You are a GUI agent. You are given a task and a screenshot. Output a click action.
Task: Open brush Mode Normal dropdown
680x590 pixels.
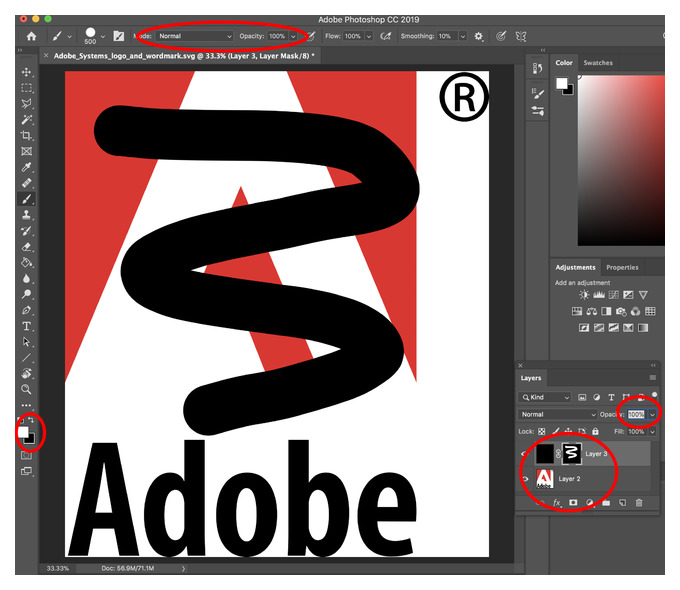(x=195, y=36)
